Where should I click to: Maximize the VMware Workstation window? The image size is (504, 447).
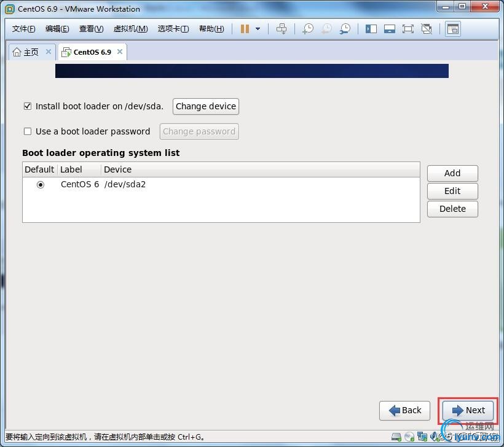click(x=462, y=6)
